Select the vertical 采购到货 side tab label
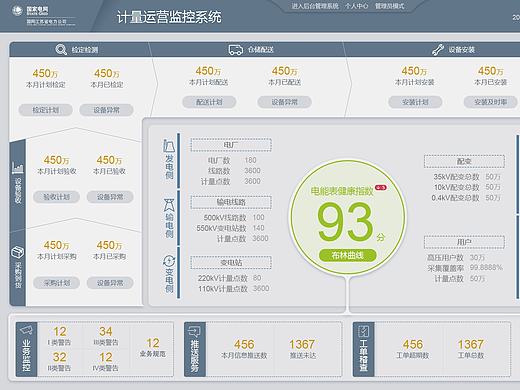The height and width of the screenshot is (390, 520). click(x=18, y=275)
